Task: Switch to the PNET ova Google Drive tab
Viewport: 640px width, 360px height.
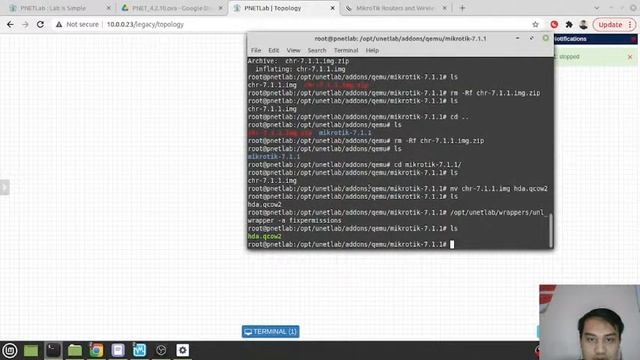Action: 172,8
